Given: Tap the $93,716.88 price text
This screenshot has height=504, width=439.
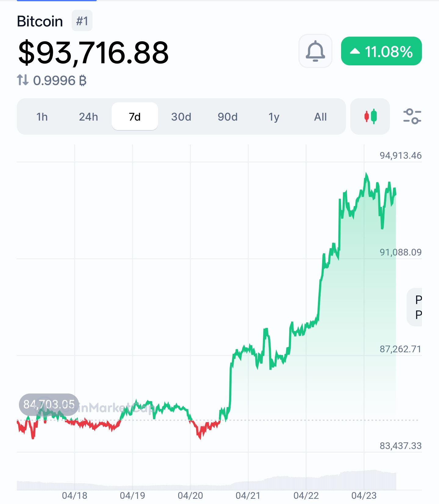Looking at the screenshot, I should (x=93, y=53).
